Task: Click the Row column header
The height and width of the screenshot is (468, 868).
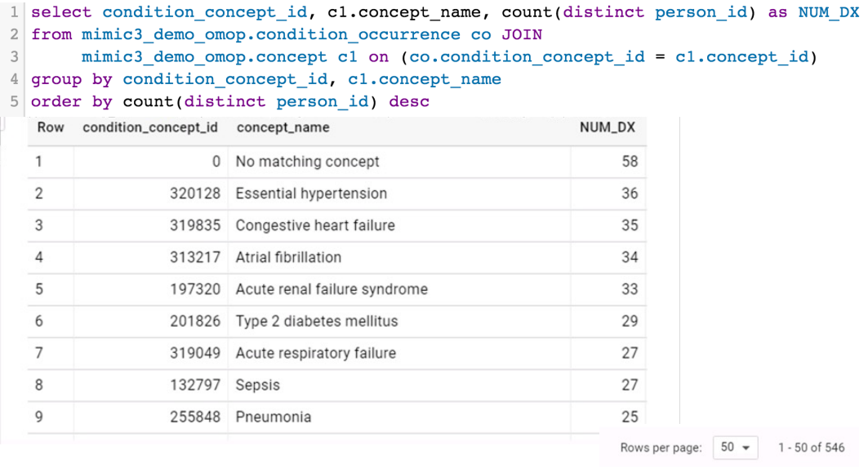Action: (x=51, y=127)
